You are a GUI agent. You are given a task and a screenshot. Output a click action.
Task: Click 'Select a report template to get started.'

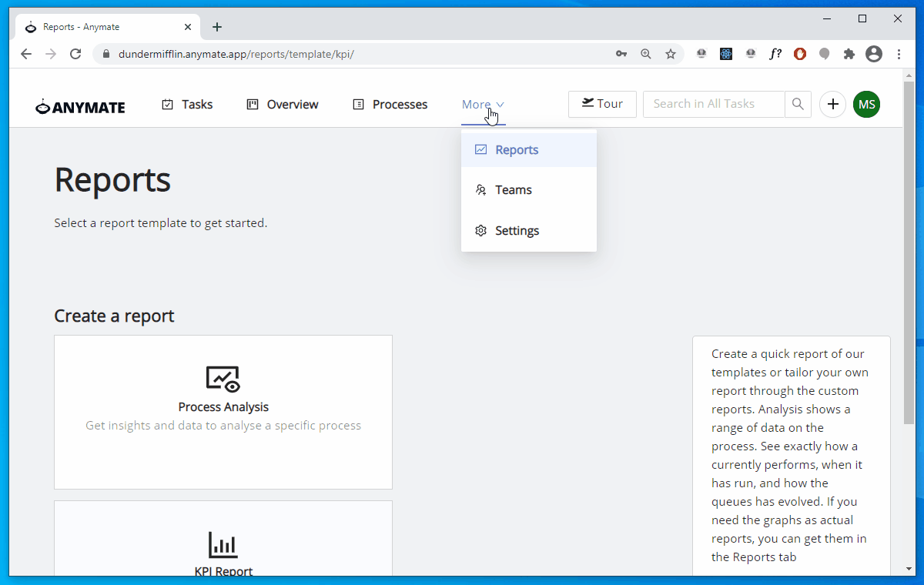pyautogui.click(x=161, y=223)
